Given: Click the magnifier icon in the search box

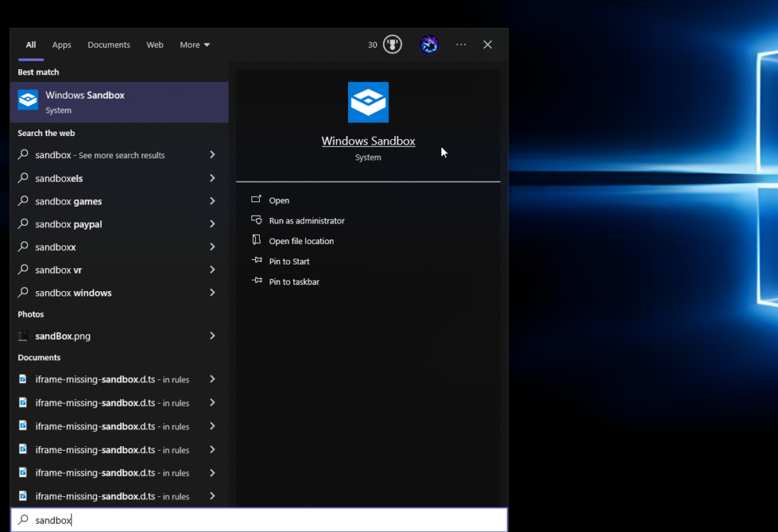Looking at the screenshot, I should [x=24, y=520].
